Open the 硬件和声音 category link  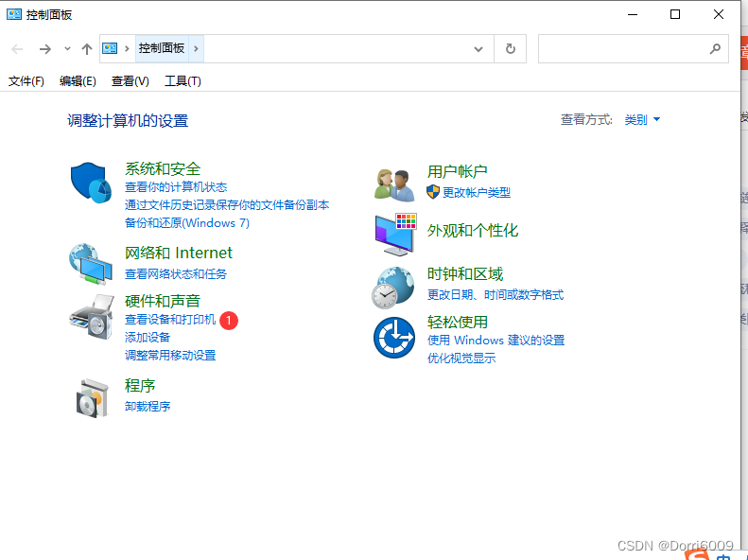coord(163,301)
